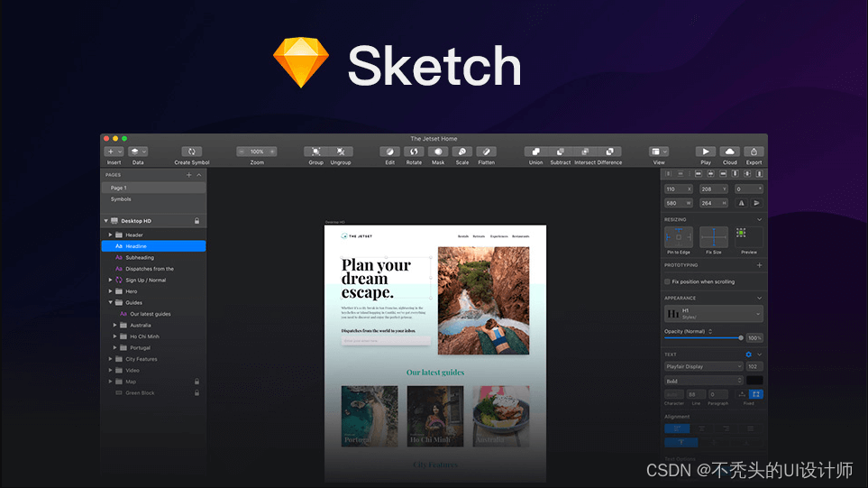Viewport: 868px width, 488px height.
Task: Click the Scale tool icon
Action: tap(462, 152)
